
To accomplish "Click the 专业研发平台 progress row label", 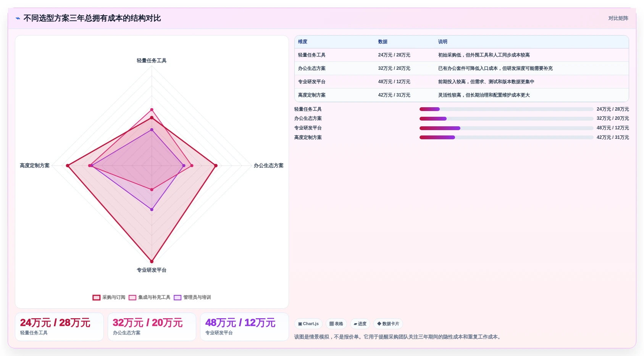I will [x=308, y=128].
